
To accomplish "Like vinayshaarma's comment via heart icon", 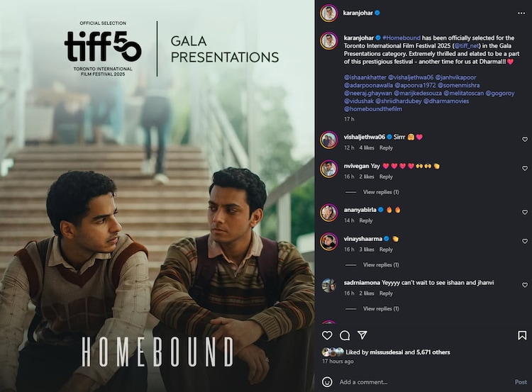I will (x=524, y=241).
